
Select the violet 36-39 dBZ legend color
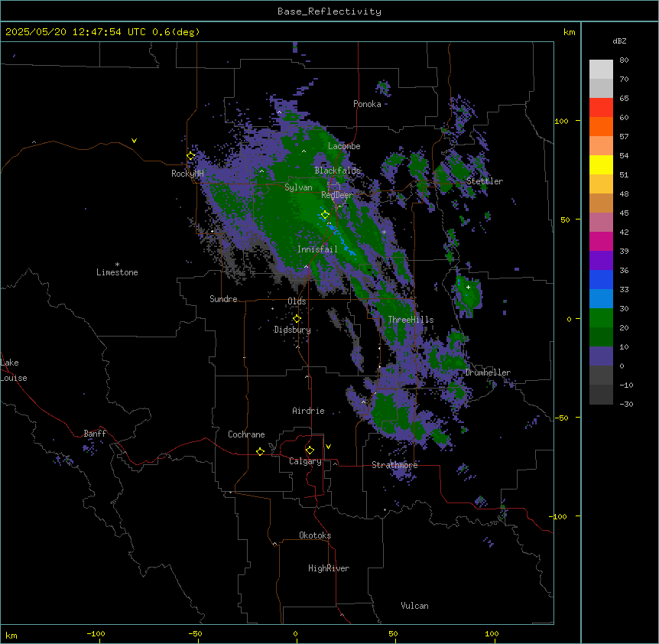tap(601, 261)
